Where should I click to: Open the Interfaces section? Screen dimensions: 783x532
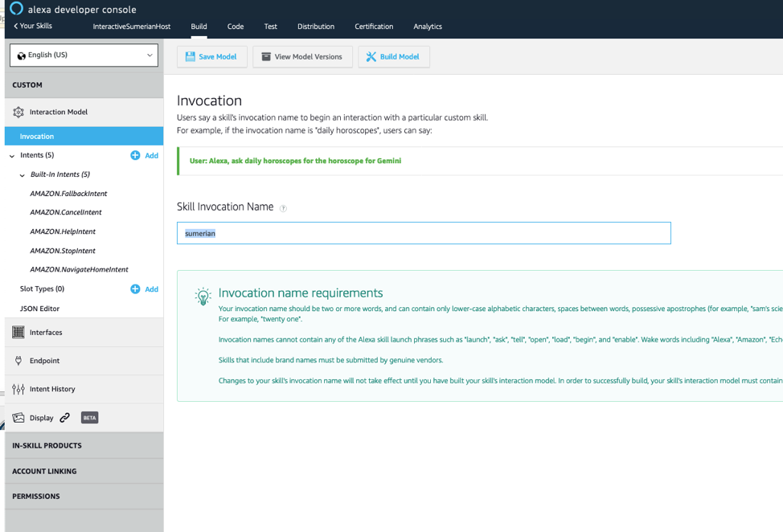tap(84, 333)
